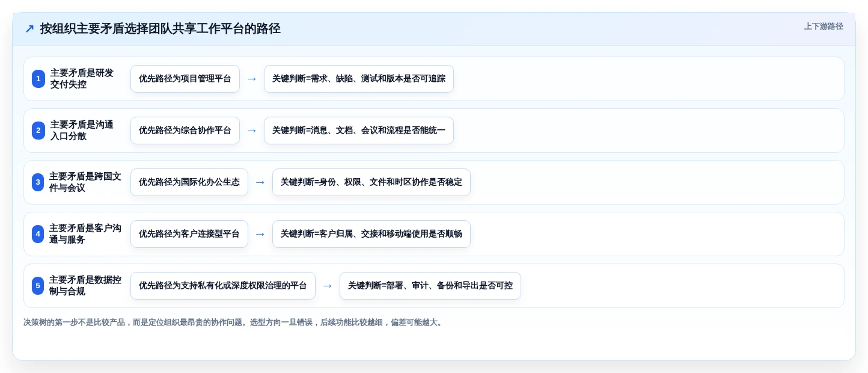Click the 优先路径为项目管理平台 box
Screen dimensions: 868x373
pyautogui.click(x=185, y=79)
